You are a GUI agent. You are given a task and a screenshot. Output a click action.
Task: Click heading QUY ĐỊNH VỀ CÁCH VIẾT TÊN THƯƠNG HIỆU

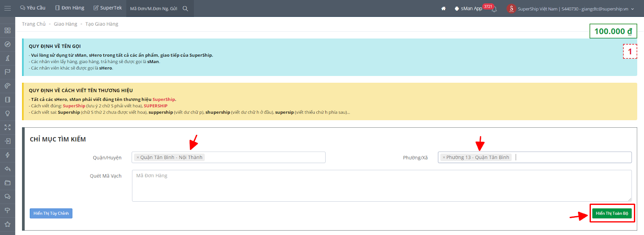tap(81, 90)
